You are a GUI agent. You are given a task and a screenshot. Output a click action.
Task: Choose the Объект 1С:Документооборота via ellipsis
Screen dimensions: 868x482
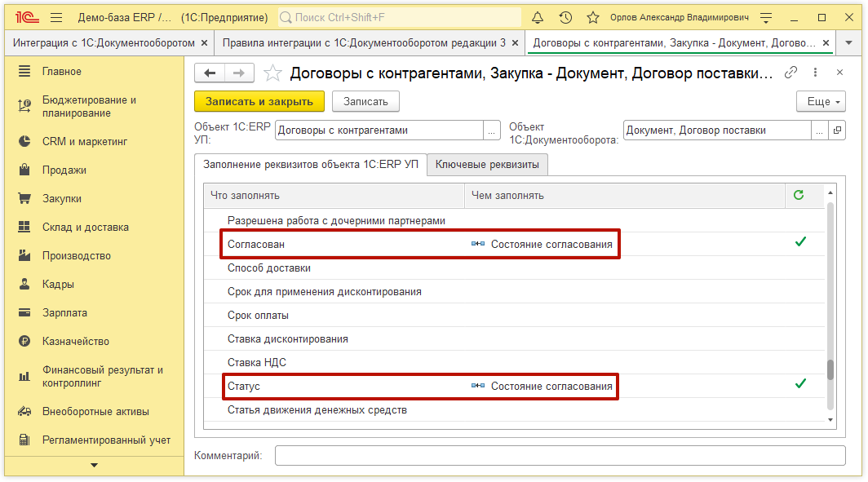[820, 130]
